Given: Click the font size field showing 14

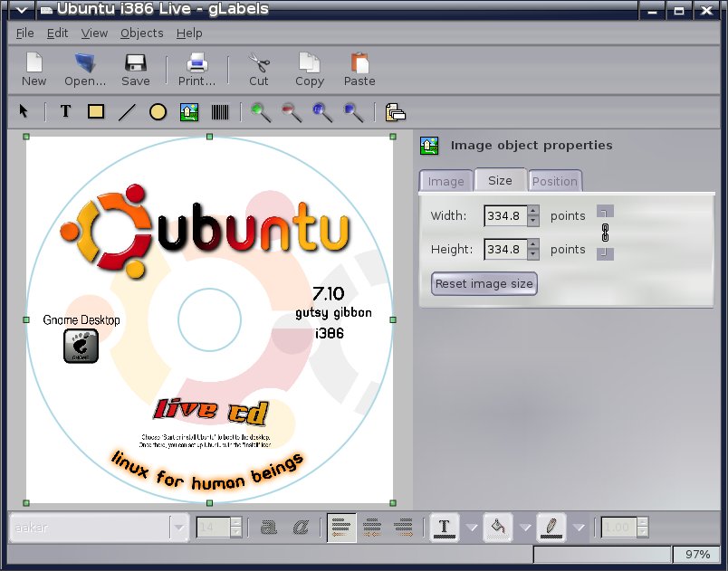Looking at the screenshot, I should pyautogui.click(x=213, y=528).
